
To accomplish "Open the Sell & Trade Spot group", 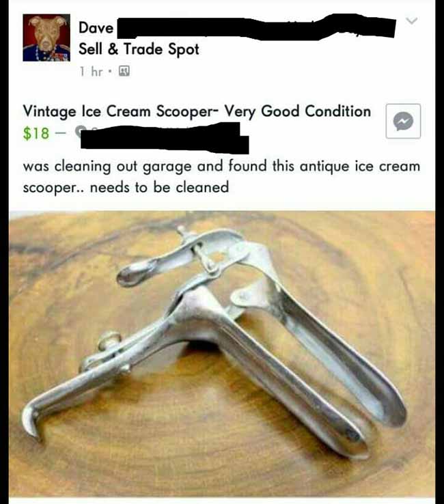I will pyautogui.click(x=139, y=49).
